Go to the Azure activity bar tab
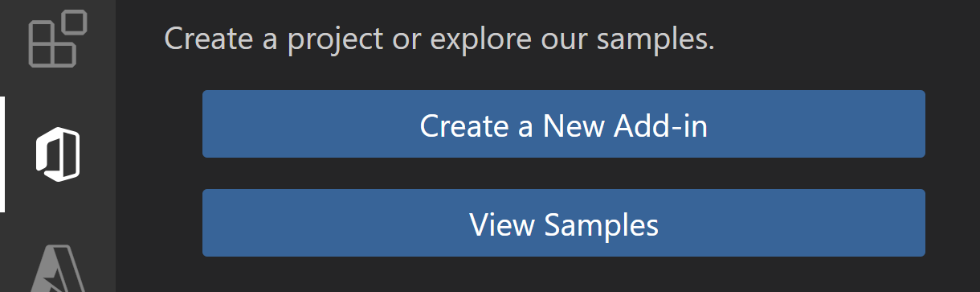 tap(58, 268)
